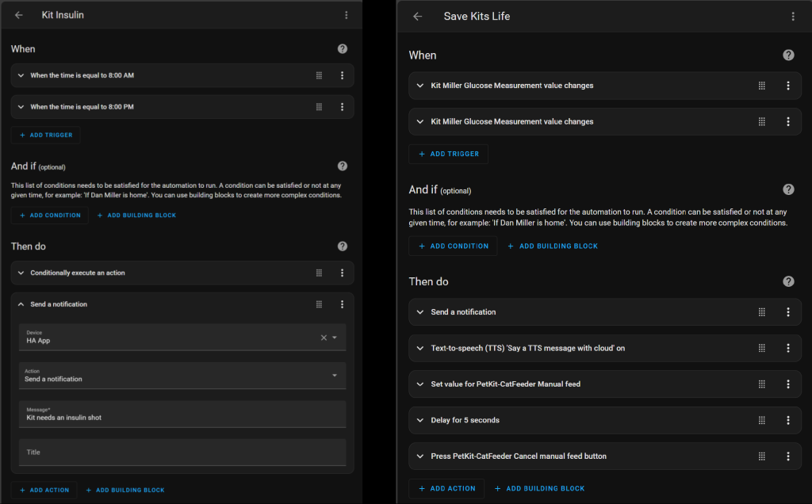The image size is (812, 504).
Task: Click Add Trigger in Save Kits Life
Action: tap(448, 154)
